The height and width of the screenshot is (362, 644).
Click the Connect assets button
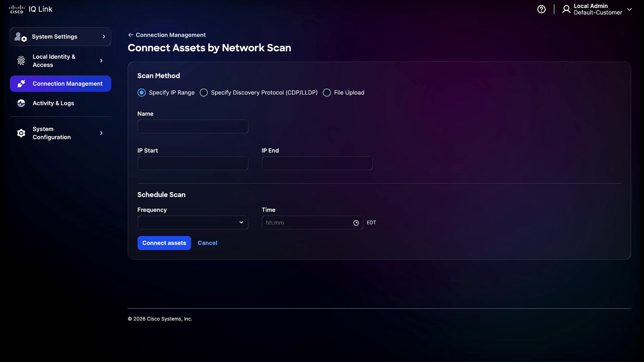[164, 243]
